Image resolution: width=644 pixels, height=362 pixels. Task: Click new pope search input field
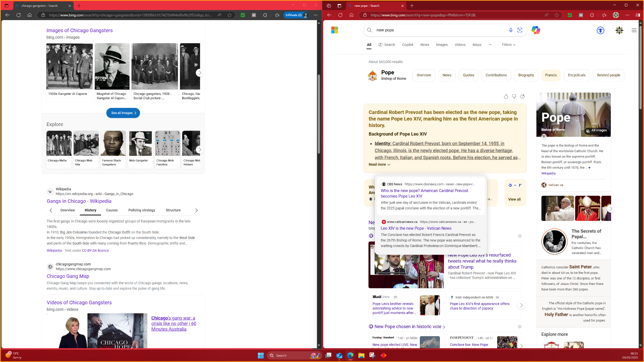click(440, 30)
